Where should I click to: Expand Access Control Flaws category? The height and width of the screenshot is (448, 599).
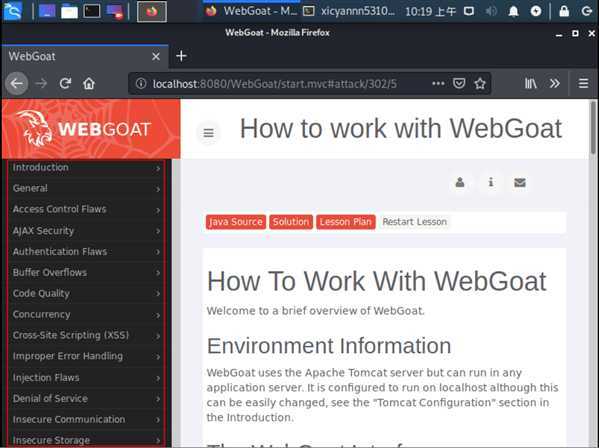[x=87, y=209]
